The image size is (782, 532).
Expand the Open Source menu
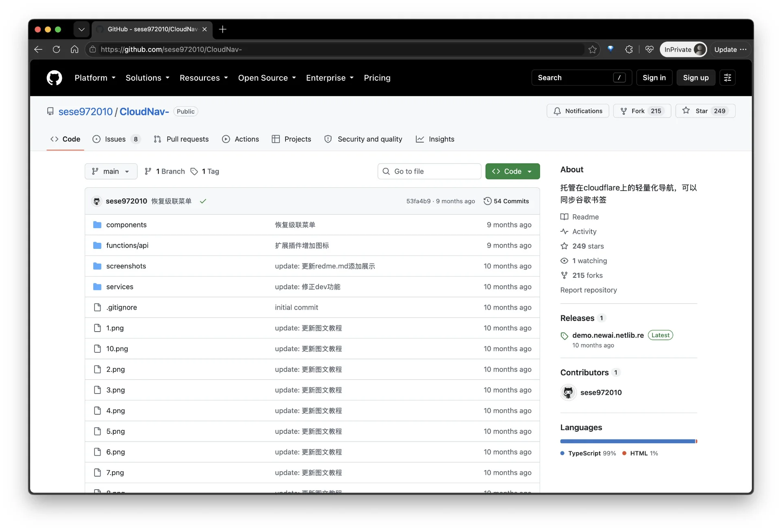(267, 78)
